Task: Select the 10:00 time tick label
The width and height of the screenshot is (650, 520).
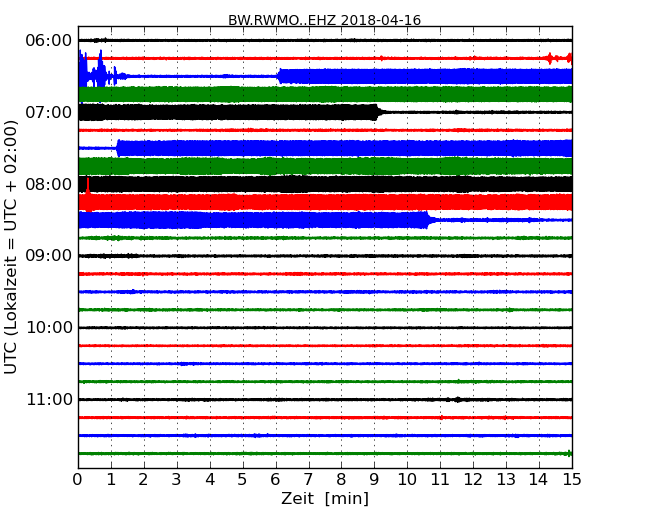Action: click(49, 328)
